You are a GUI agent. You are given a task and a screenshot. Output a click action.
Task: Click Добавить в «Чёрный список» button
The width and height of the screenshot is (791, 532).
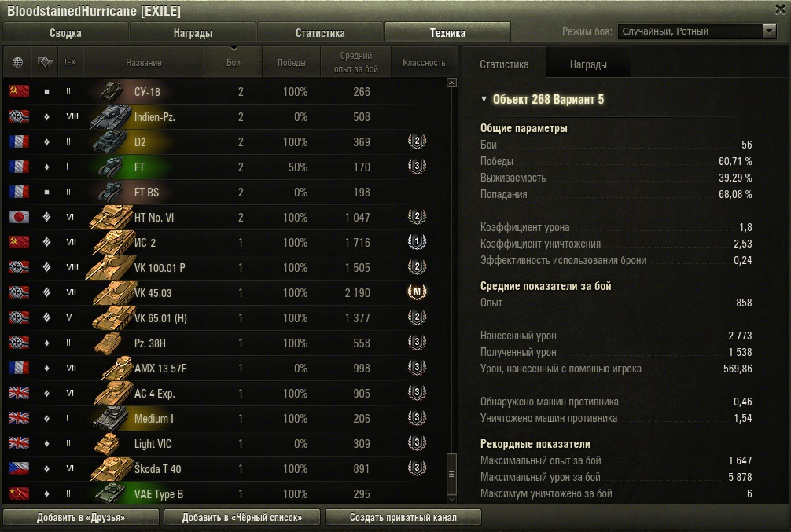point(242,517)
